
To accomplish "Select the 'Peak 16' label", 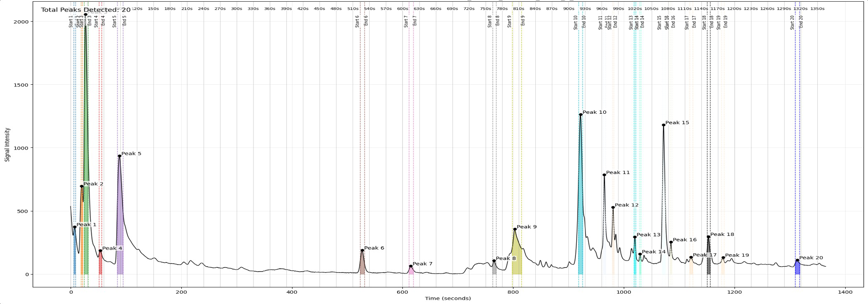I will 685,240.
